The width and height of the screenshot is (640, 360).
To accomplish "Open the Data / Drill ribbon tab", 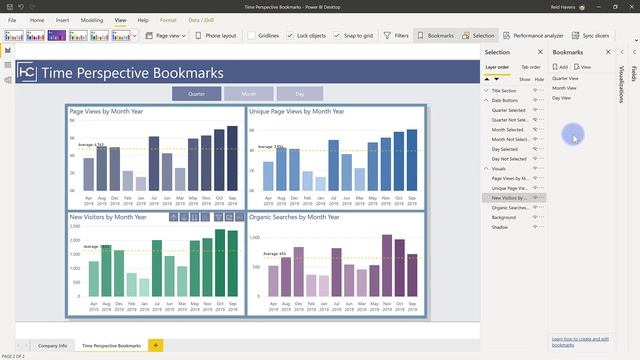I will click(x=201, y=20).
